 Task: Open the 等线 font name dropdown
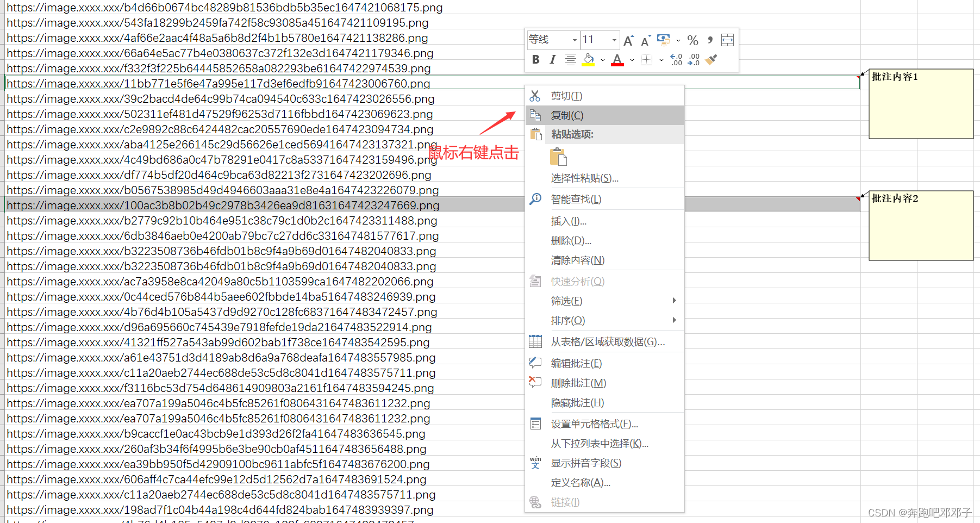point(575,40)
